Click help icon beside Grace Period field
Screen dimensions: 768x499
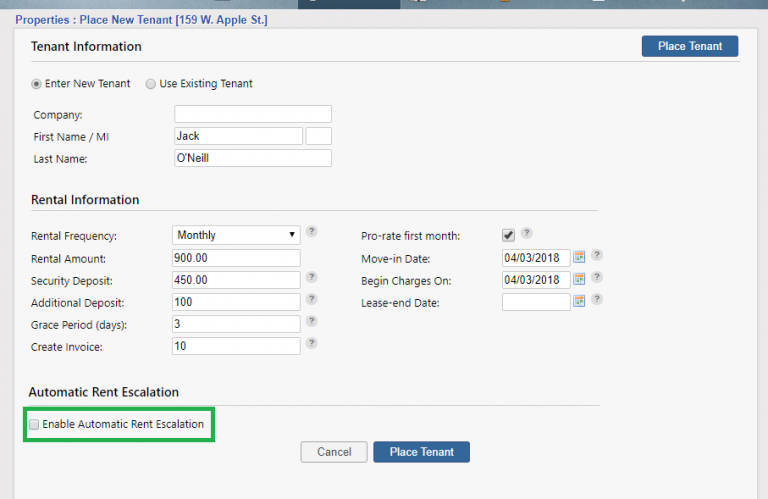(312, 321)
